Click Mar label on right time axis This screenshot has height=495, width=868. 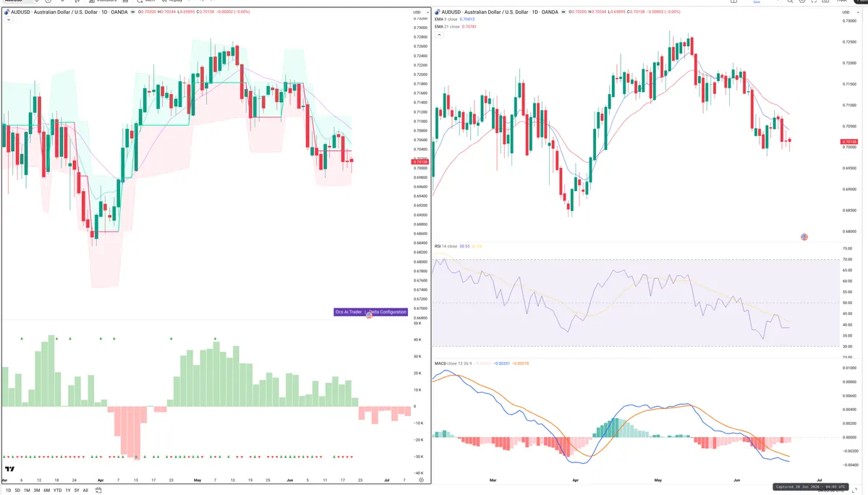click(x=494, y=480)
